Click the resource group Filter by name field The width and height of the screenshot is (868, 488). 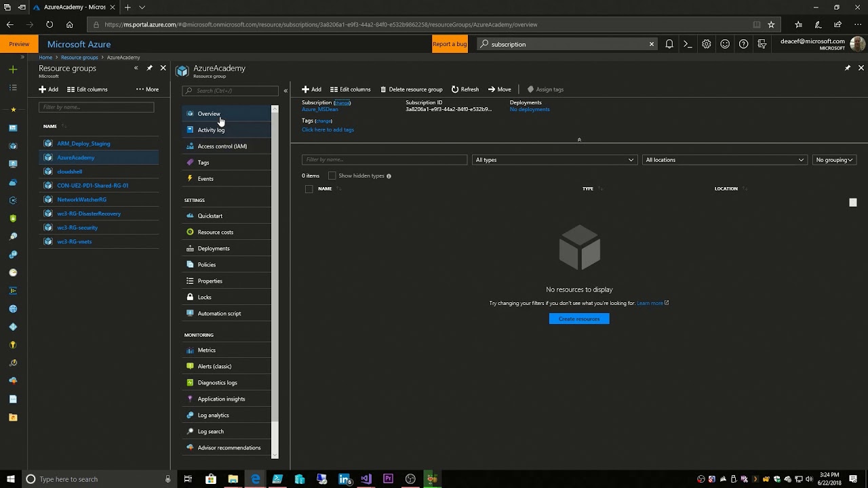[x=96, y=107]
